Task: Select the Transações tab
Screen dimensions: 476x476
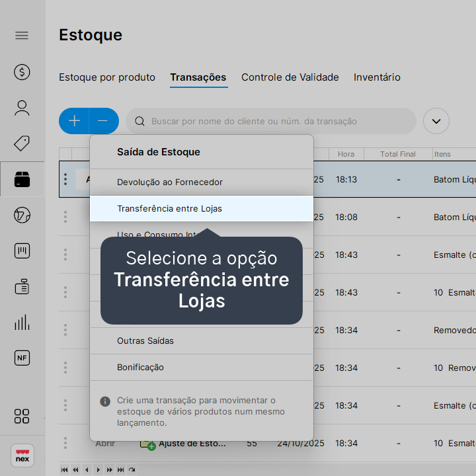Action: coord(198,77)
